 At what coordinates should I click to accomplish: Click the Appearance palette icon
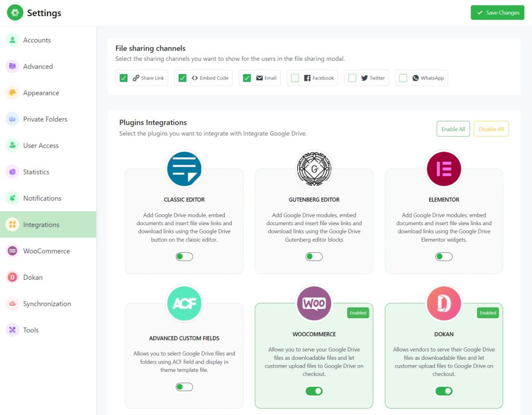[x=12, y=93]
